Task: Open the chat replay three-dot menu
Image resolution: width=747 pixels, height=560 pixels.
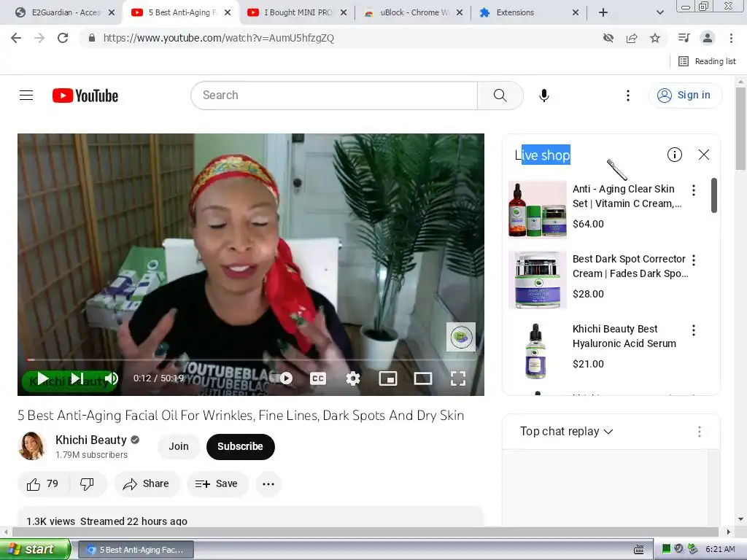Action: pos(700,432)
